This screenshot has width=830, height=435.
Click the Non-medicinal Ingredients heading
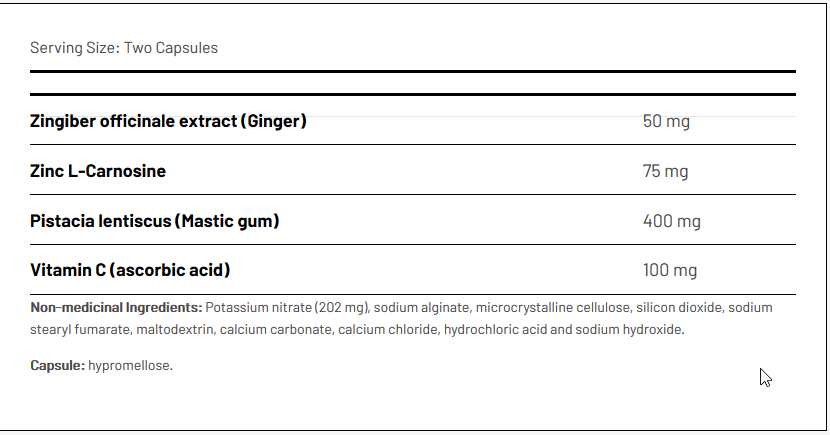117,308
